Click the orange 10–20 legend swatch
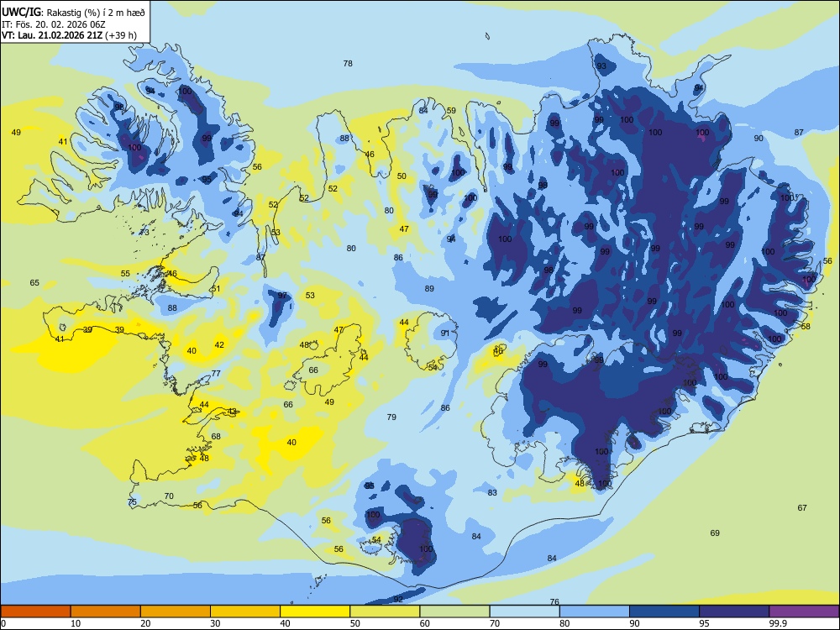This screenshot has width=840, height=630. (106, 612)
